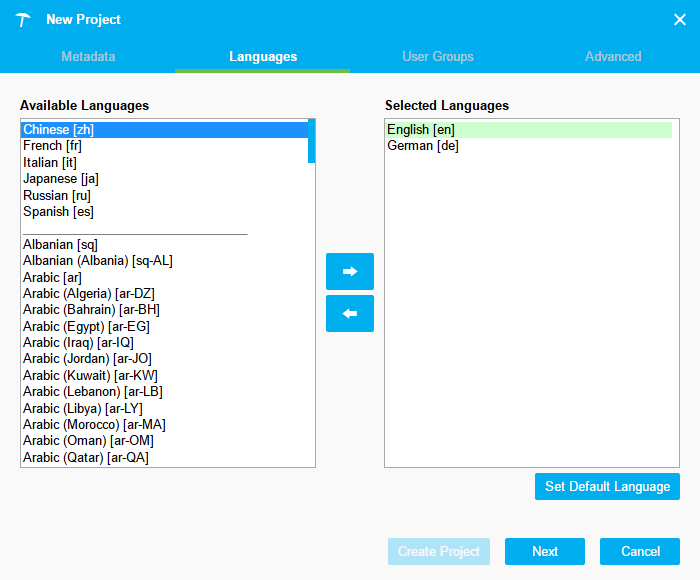700x580 pixels.
Task: Select English [en] in Selected Languages
Action: point(421,130)
